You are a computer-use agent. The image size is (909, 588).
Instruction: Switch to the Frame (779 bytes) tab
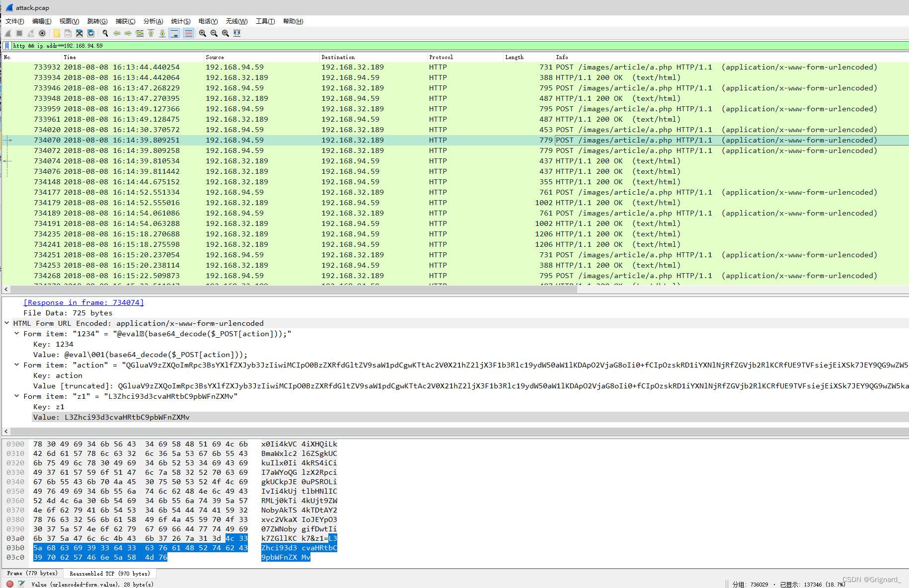click(32, 574)
